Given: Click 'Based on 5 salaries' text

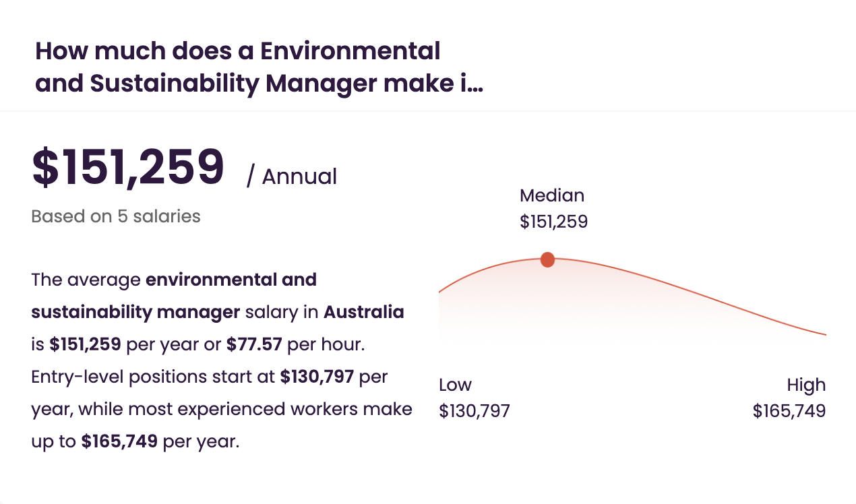Looking at the screenshot, I should click(x=116, y=216).
